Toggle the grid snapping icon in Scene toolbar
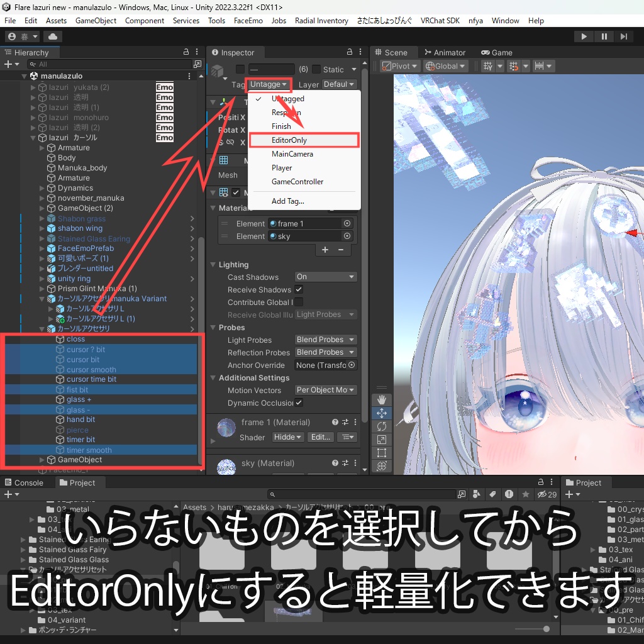The width and height of the screenshot is (644, 644). tap(488, 66)
